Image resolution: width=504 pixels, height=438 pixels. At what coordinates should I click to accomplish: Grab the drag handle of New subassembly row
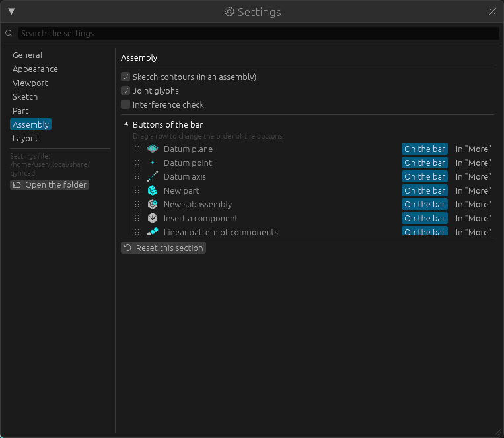click(137, 204)
